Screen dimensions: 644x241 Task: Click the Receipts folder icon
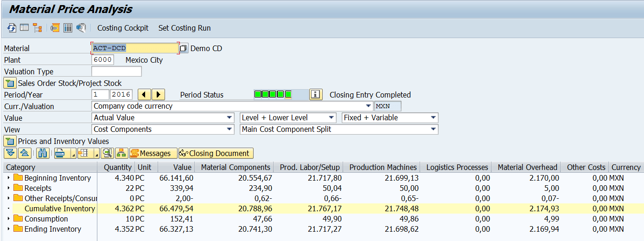click(x=18, y=188)
